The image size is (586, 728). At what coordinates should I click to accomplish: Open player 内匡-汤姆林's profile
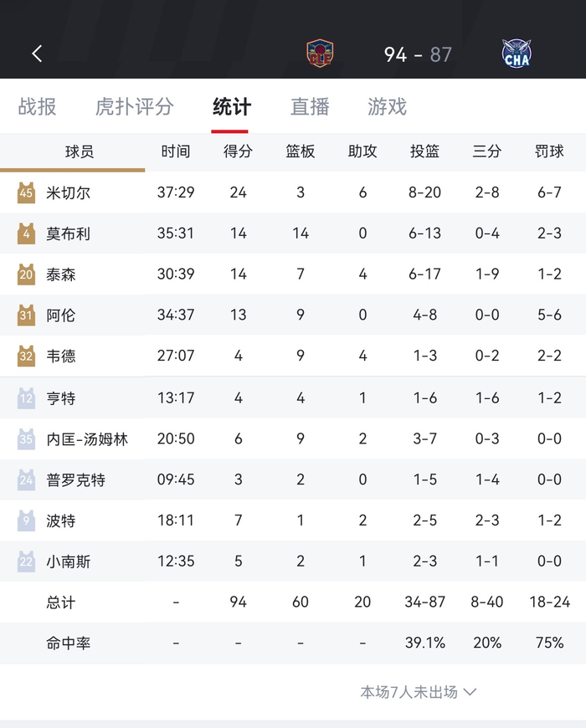(87, 439)
